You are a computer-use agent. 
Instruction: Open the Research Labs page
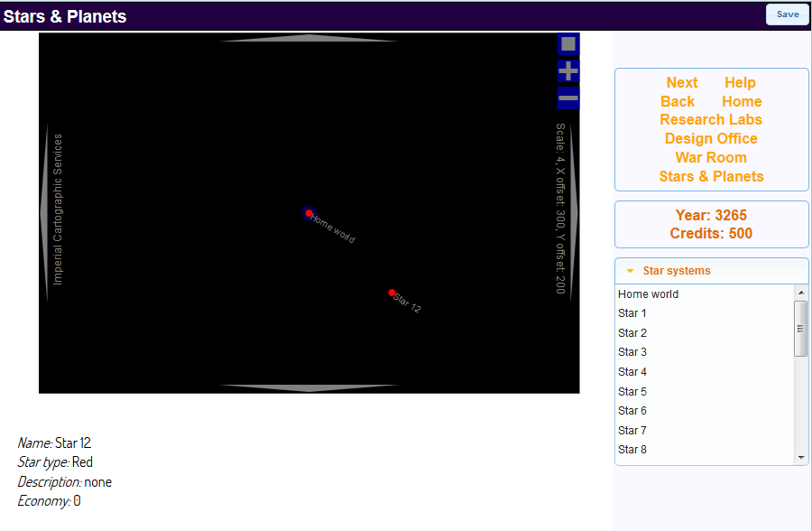[x=711, y=120]
